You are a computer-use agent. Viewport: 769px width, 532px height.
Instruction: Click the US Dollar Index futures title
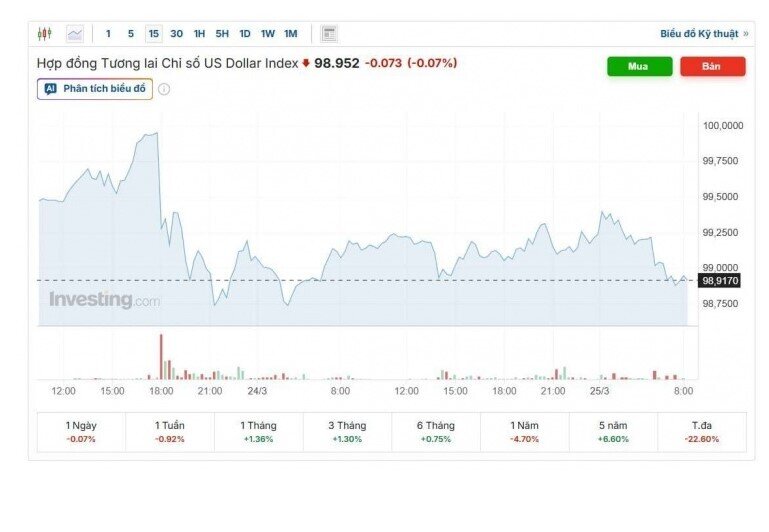pos(168,63)
